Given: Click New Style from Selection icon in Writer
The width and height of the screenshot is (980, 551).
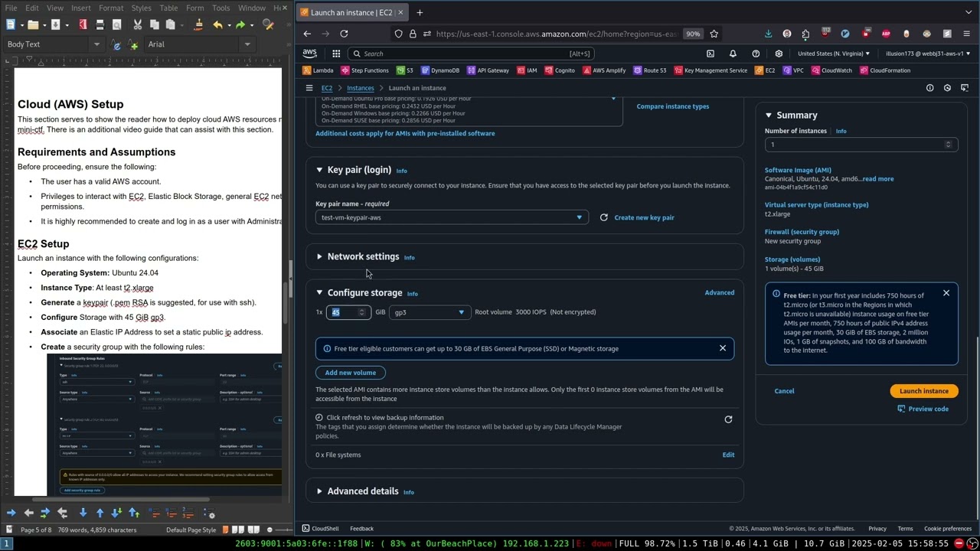Looking at the screenshot, I should pos(133,44).
